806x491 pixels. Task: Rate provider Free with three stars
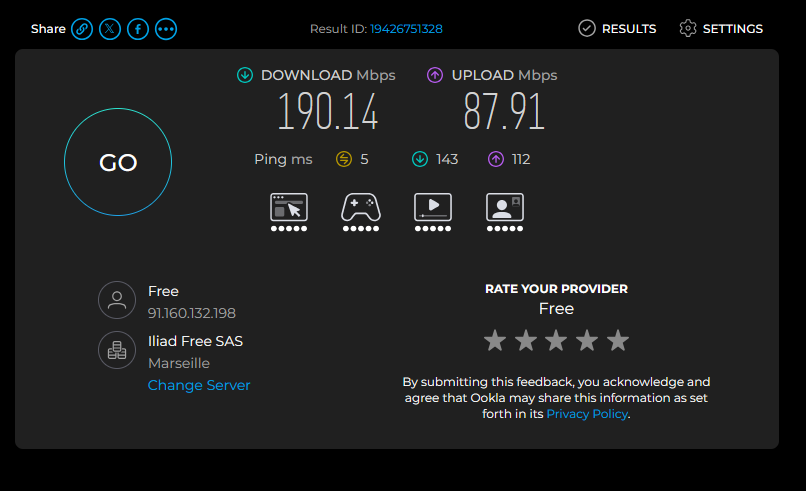(556, 340)
